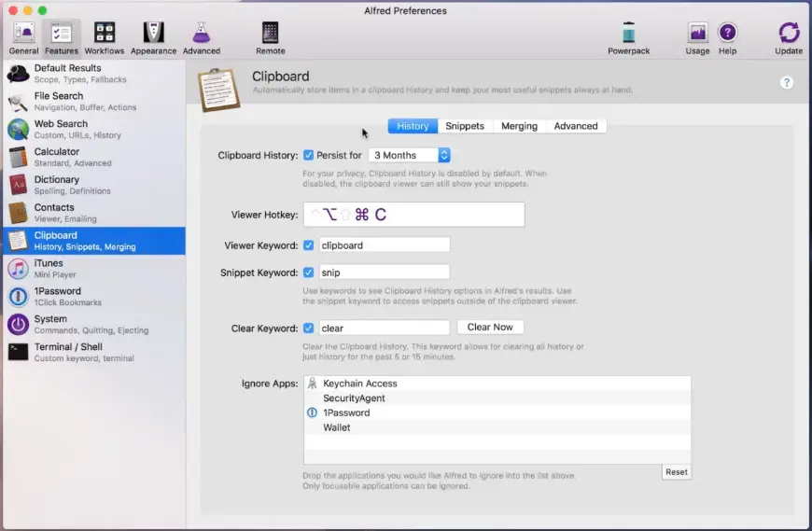
Task: Select Keychain Access in Ignore Apps
Action: pos(497,384)
